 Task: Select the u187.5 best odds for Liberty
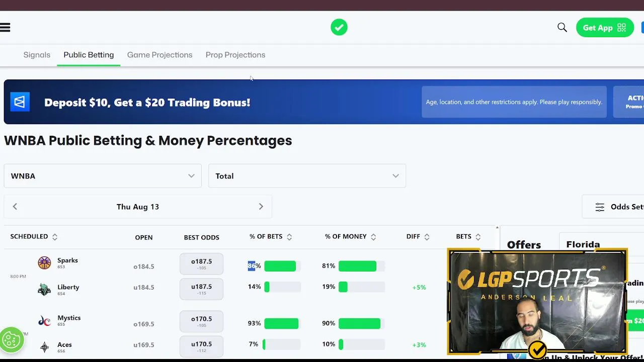coord(201,289)
